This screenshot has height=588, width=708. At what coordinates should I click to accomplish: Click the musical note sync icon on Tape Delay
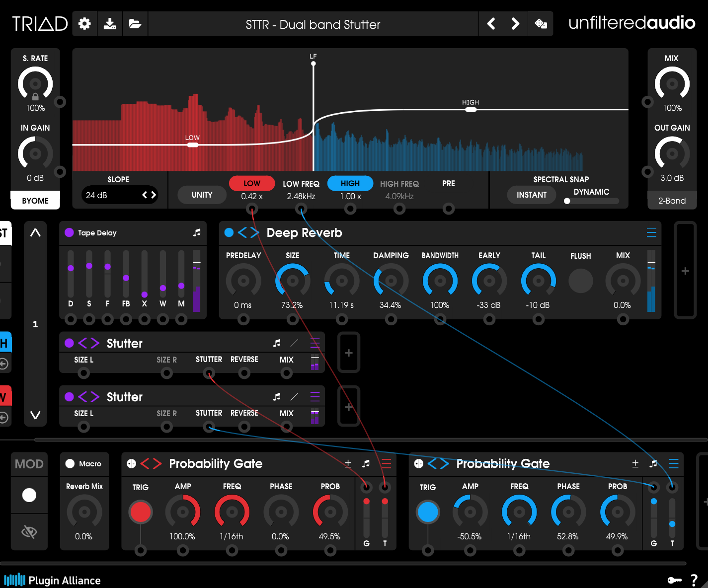click(196, 232)
